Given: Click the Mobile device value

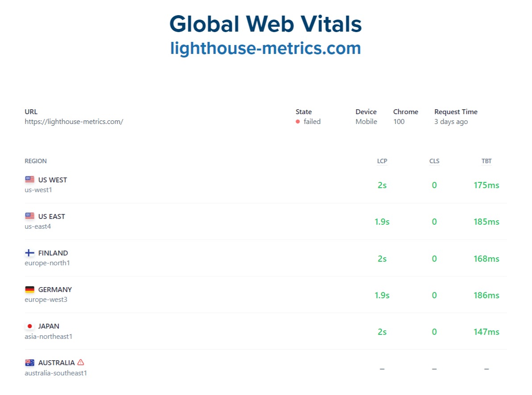Looking at the screenshot, I should (x=366, y=121).
